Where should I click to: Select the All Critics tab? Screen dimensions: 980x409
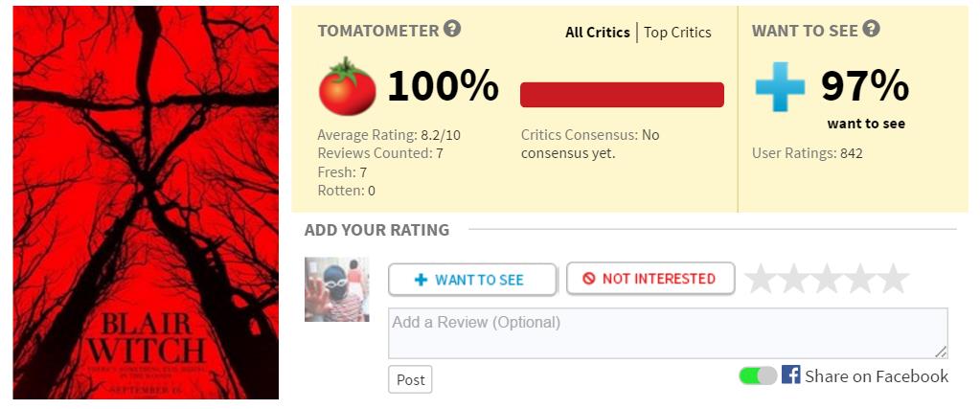(x=598, y=33)
